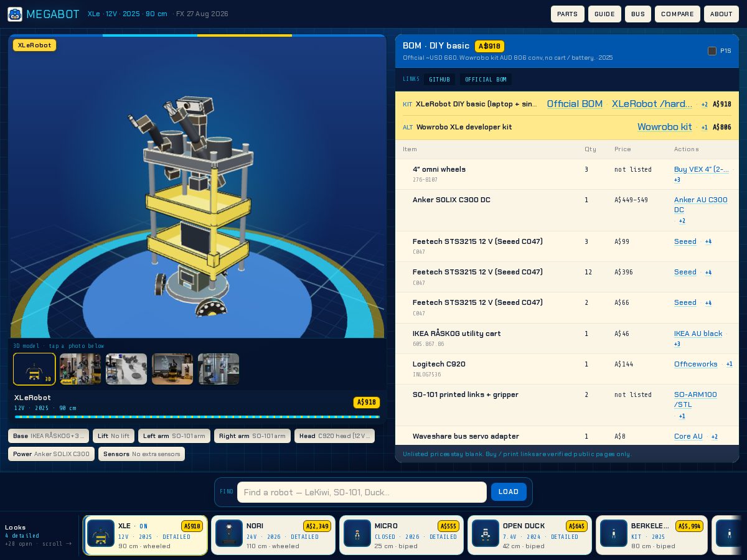Open the COMPARE tab
747x560 pixels.
(677, 14)
